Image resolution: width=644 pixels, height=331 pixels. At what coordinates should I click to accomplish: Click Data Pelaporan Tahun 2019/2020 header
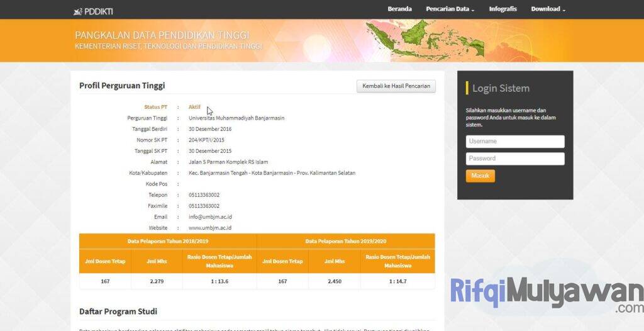click(346, 242)
